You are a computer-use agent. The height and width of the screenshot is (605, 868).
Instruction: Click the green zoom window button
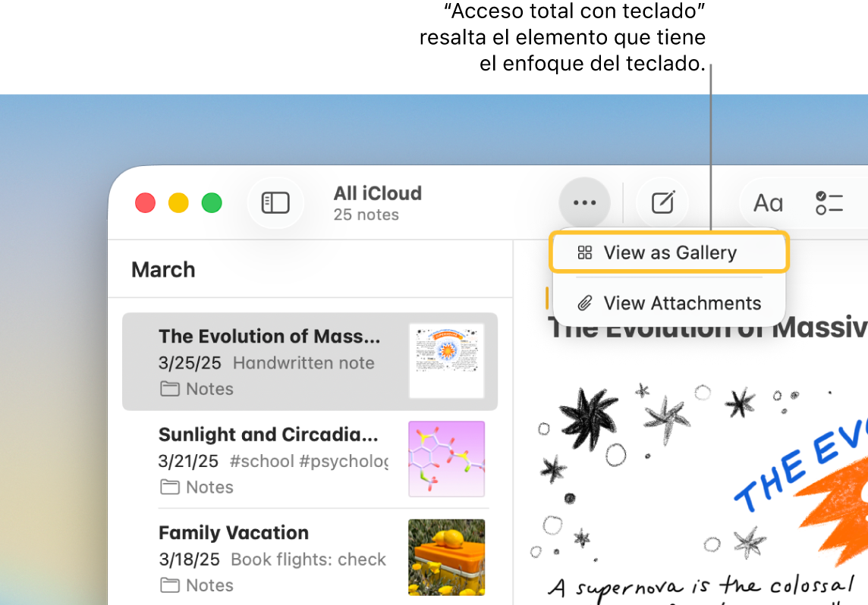point(212,202)
